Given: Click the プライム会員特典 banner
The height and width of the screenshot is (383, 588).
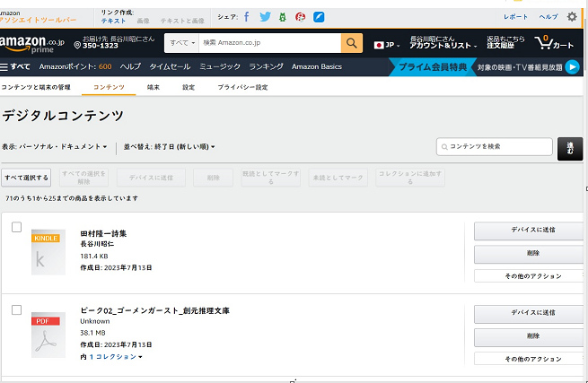Looking at the screenshot, I should 432,67.
